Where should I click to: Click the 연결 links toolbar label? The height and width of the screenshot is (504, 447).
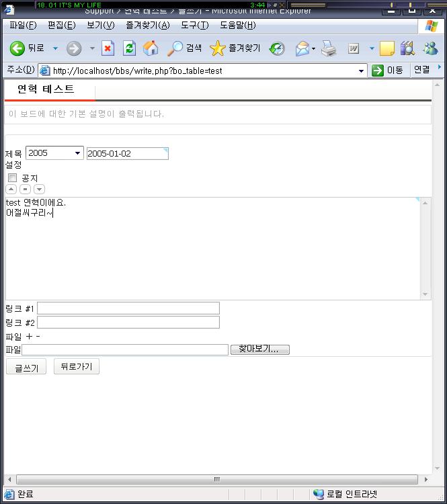click(421, 69)
